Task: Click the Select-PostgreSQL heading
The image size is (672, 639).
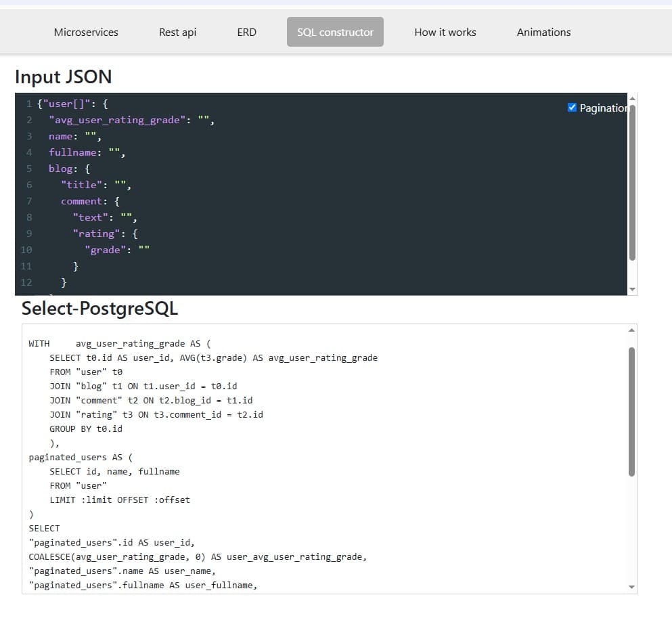Action: (100, 309)
